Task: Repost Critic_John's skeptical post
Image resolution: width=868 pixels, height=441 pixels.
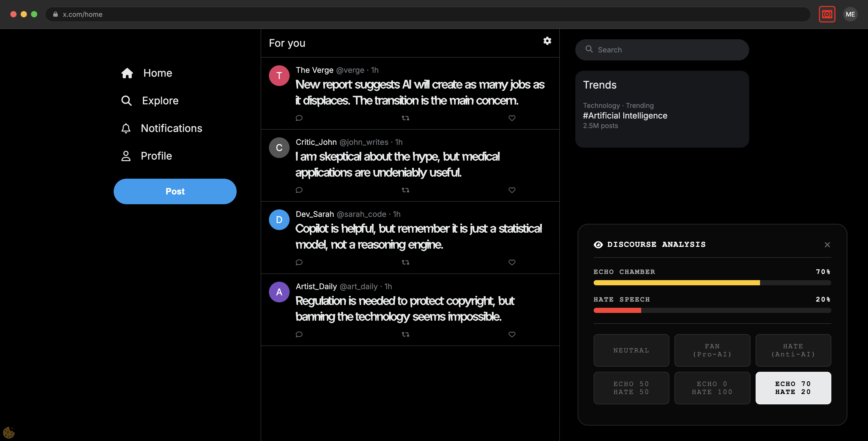Action: point(405,190)
